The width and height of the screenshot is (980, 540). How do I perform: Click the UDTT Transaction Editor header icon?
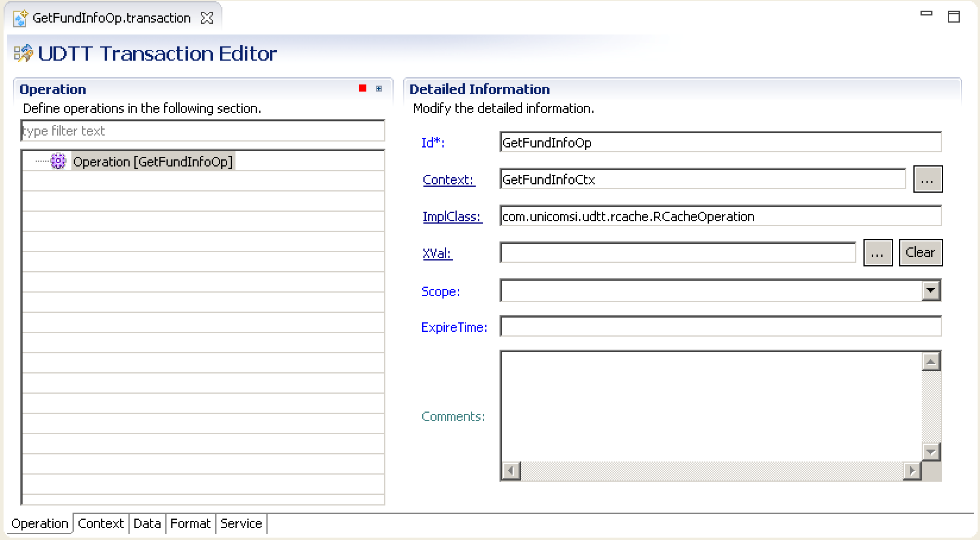(23, 54)
